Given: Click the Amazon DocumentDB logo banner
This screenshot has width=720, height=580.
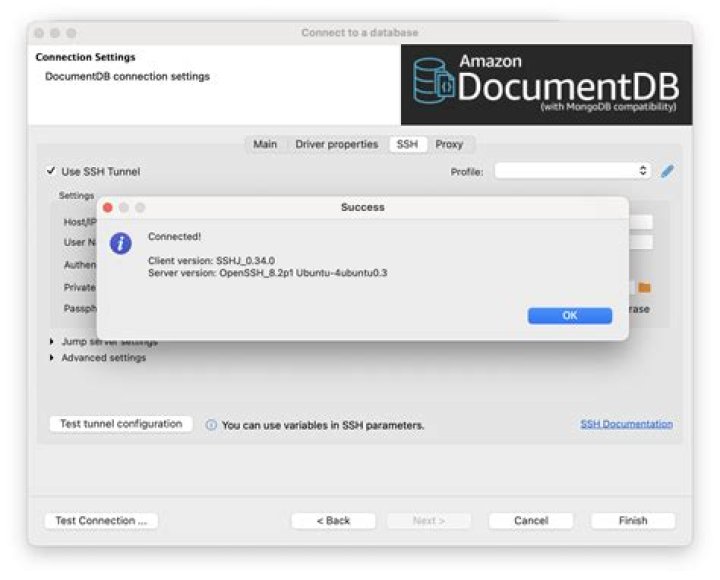Looking at the screenshot, I should [x=546, y=84].
